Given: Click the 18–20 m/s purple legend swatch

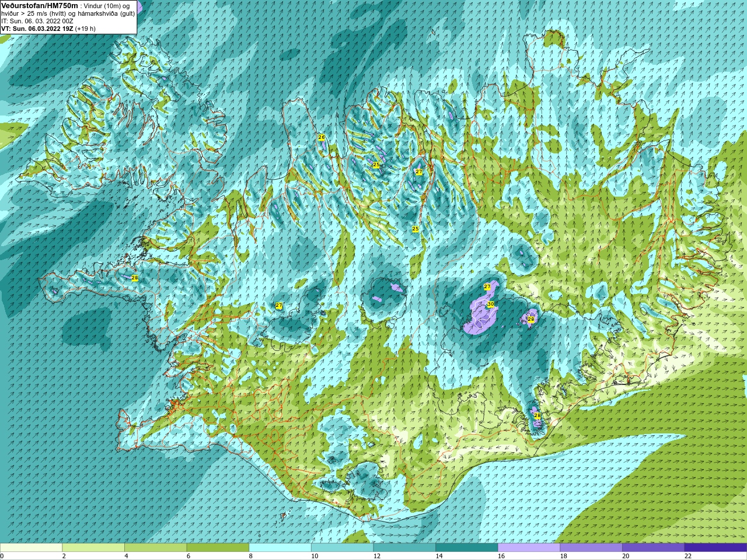Looking at the screenshot, I should tap(591, 548).
